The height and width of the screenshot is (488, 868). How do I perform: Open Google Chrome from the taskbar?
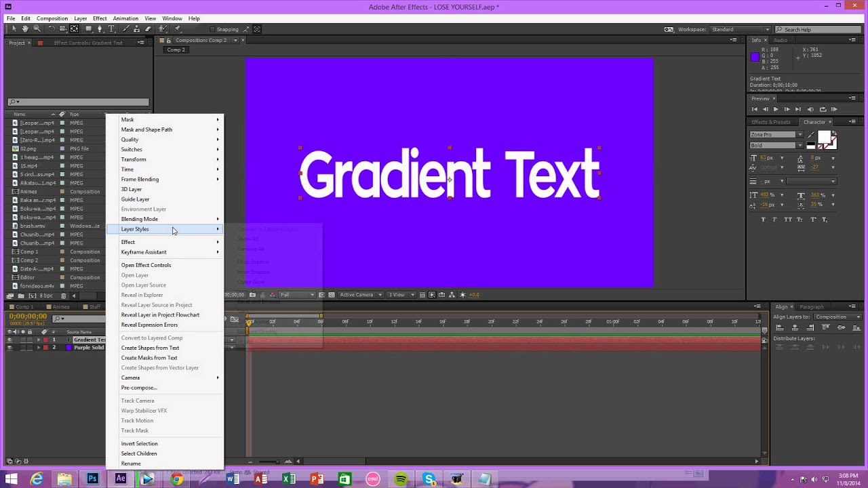point(176,479)
